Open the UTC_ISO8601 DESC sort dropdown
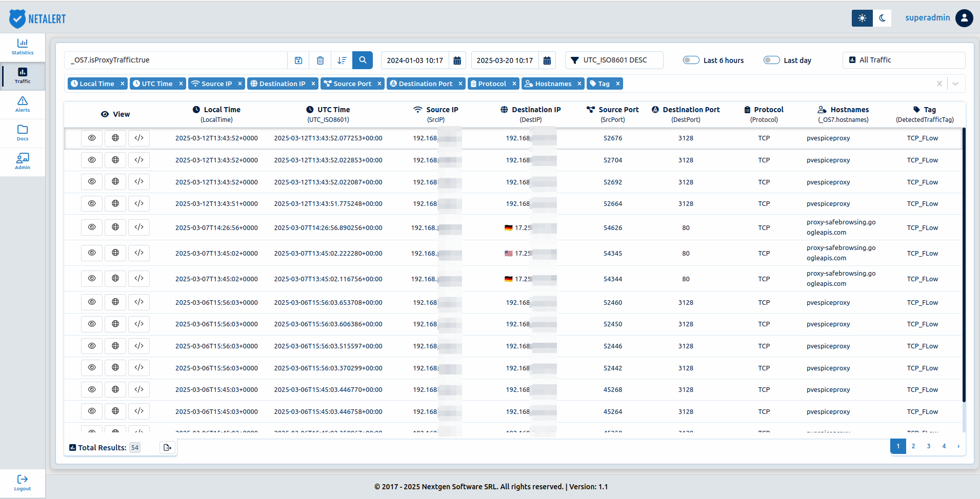Image resolution: width=980 pixels, height=499 pixels. coord(614,60)
